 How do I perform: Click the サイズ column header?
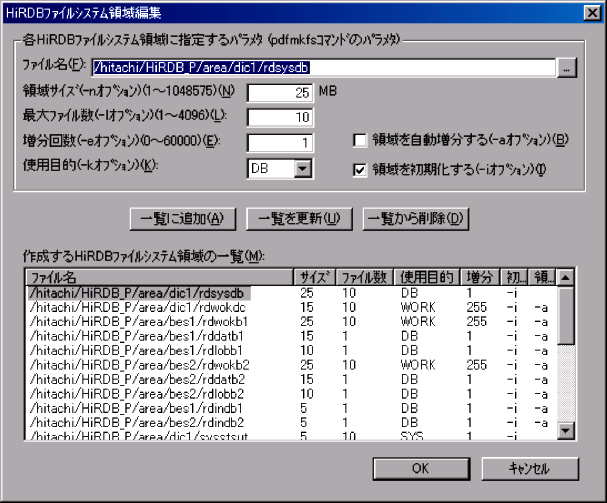coord(315,277)
